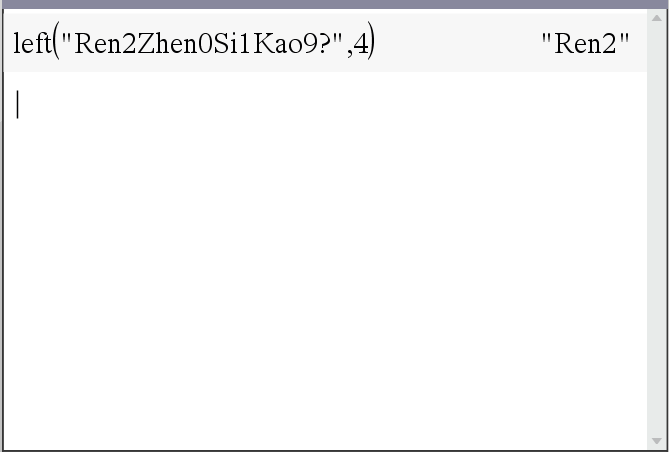This screenshot has height=452, width=669.
Task: Click the question mark in the string
Action: coord(325,44)
